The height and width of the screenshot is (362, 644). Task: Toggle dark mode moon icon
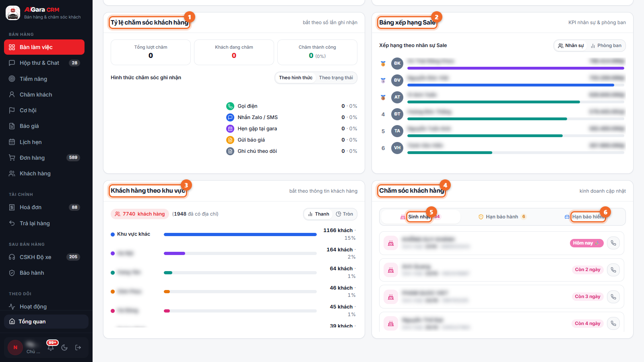pyautogui.click(x=64, y=348)
